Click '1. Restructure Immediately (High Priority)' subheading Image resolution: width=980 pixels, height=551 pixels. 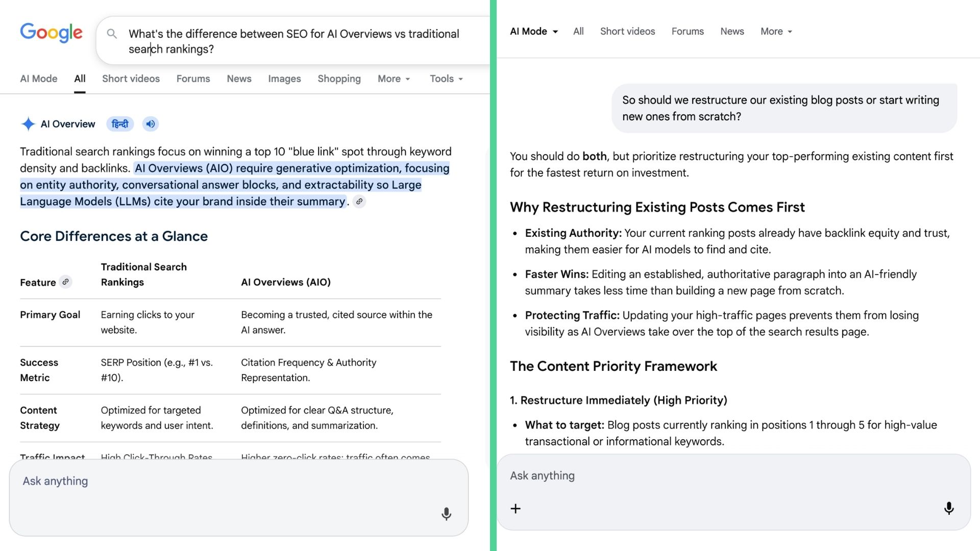(x=619, y=400)
